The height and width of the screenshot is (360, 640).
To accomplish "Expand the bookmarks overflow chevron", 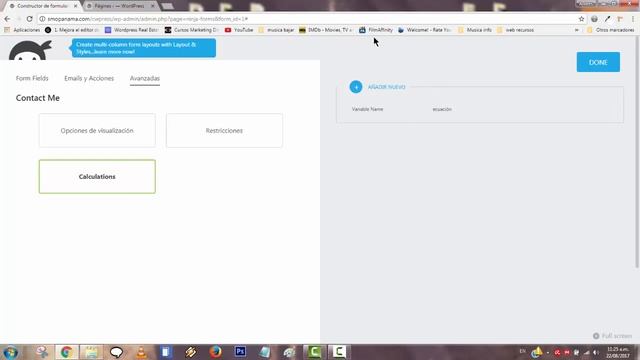I will 577,30.
